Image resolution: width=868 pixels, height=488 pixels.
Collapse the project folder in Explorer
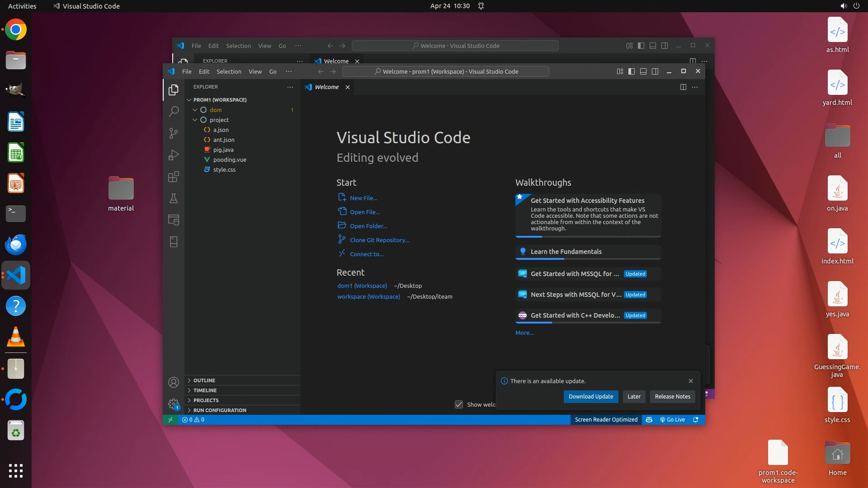pyautogui.click(x=195, y=120)
